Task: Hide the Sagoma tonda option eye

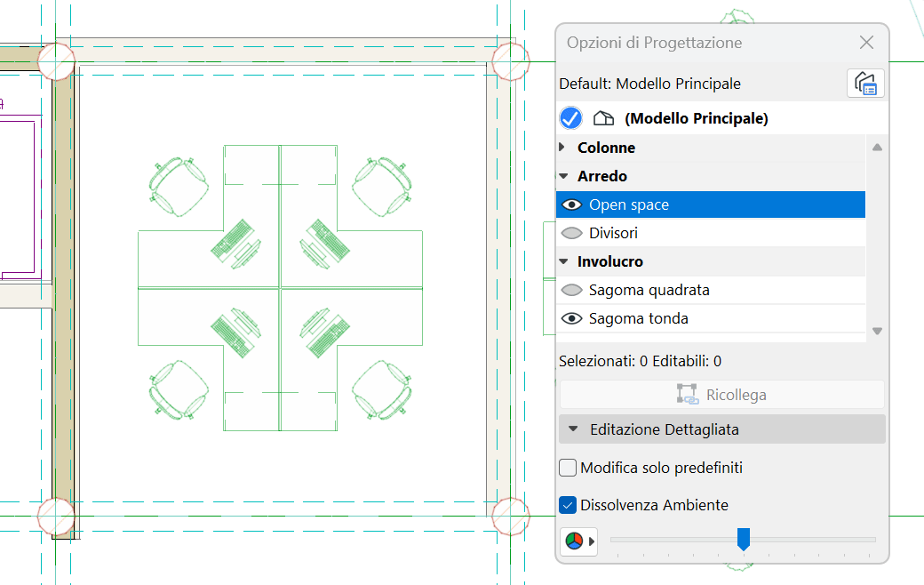Action: (x=571, y=318)
